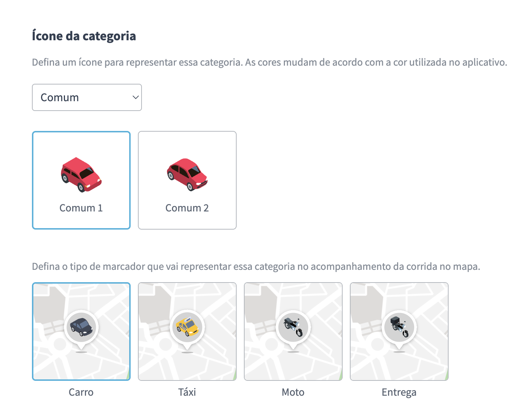519x420 pixels.
Task: Choose the Comum 1 option card
Action: pos(81,180)
